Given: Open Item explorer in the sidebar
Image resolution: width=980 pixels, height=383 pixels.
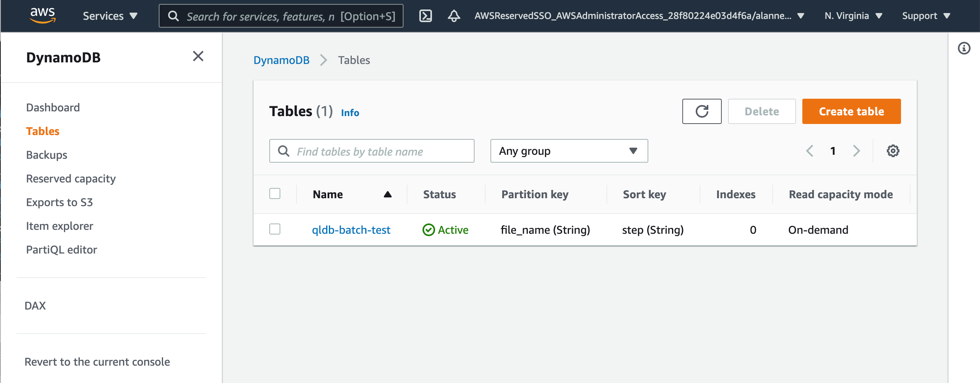Looking at the screenshot, I should pos(60,226).
